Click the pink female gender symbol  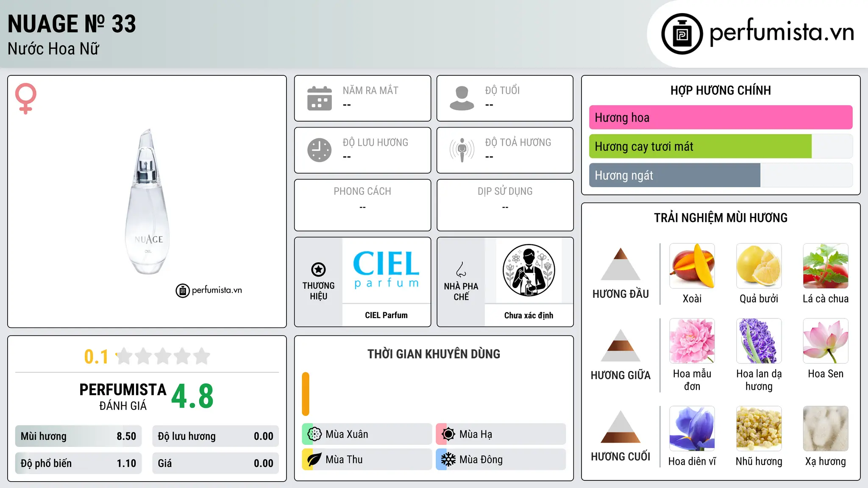25,98
